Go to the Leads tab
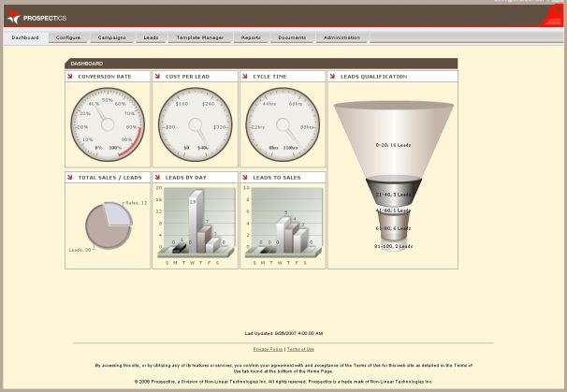The width and height of the screenshot is (567, 392). [151, 37]
